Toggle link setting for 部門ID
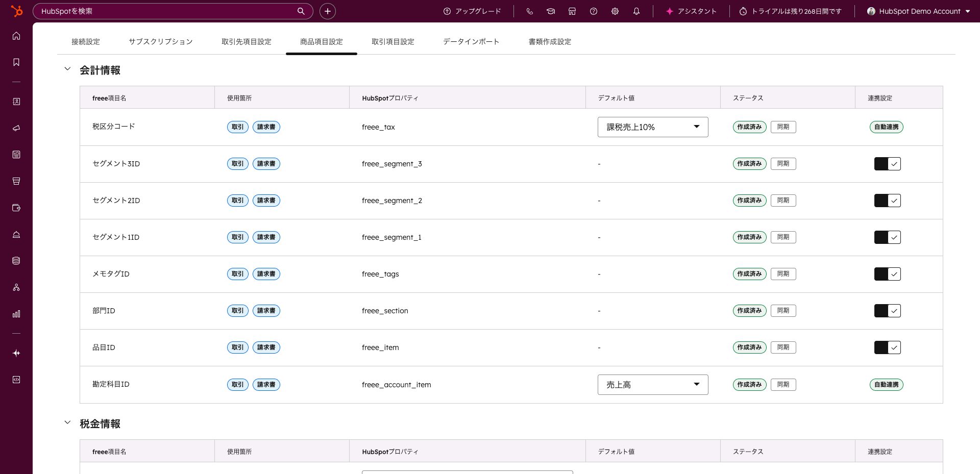Image resolution: width=980 pixels, height=474 pixels. (x=888, y=311)
